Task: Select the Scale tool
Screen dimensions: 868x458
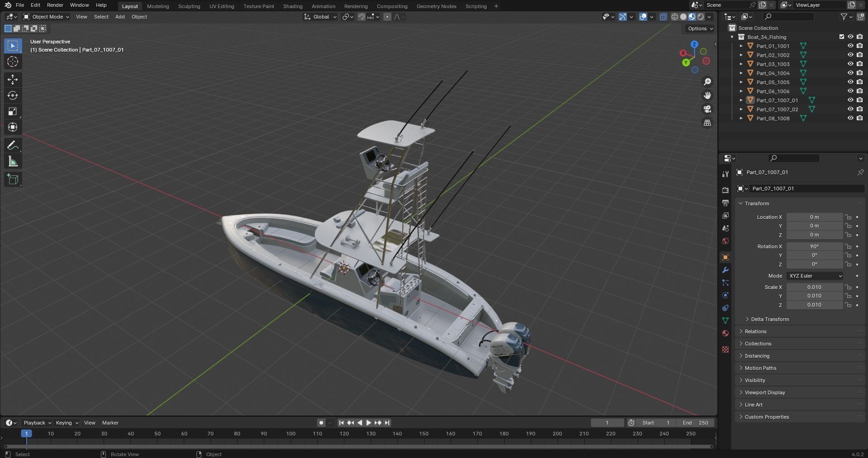Action: (13, 111)
